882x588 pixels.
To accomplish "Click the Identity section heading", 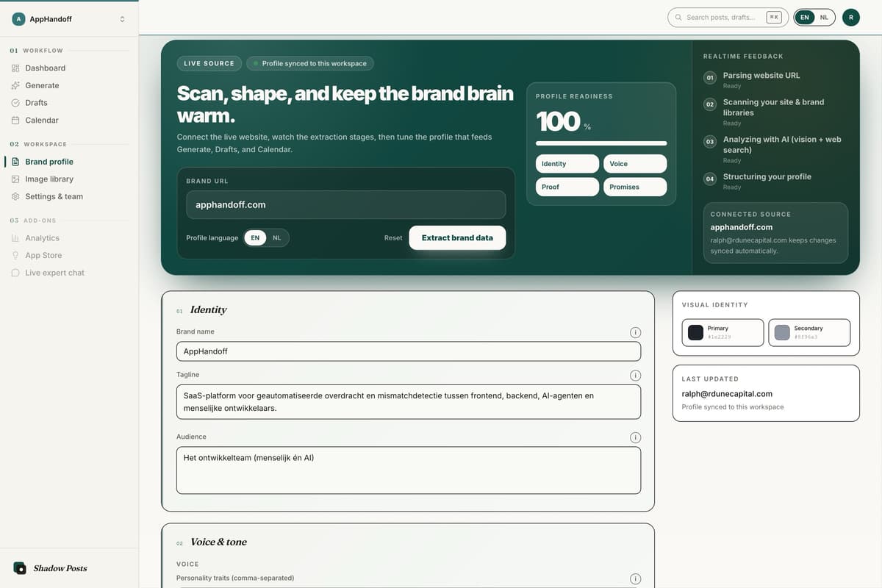I will (209, 309).
